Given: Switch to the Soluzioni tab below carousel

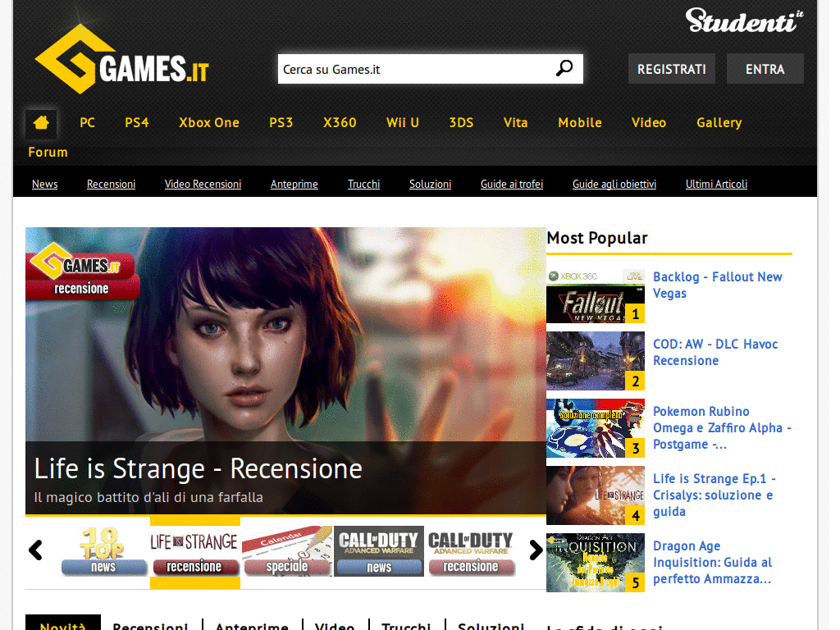Looking at the screenshot, I should point(491,625).
